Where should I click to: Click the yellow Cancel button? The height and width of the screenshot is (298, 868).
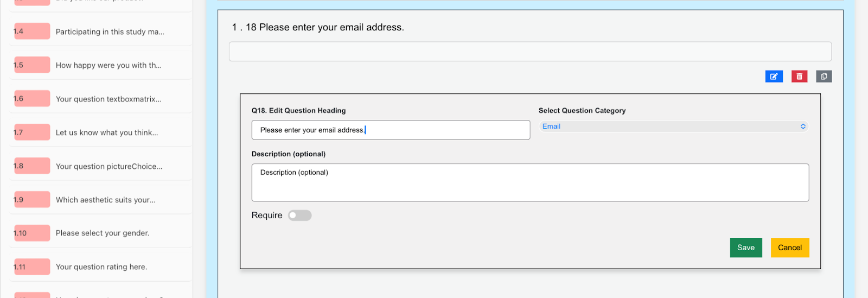[789, 248]
